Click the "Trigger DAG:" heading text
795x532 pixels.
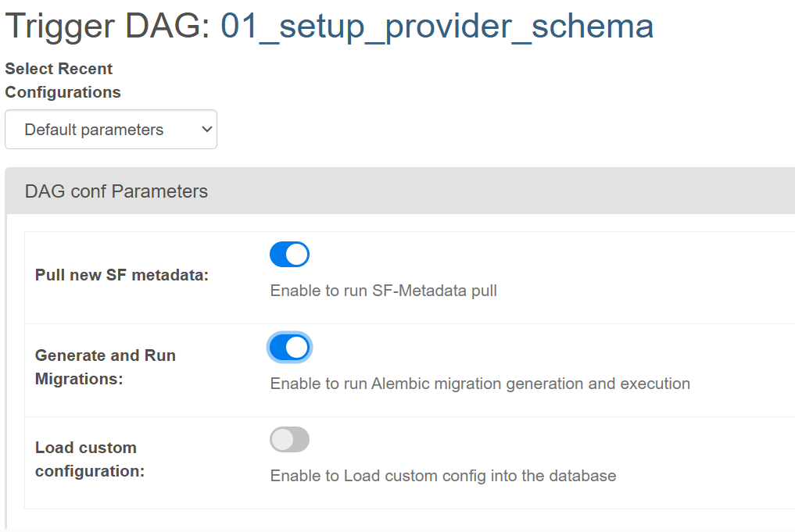[108, 26]
